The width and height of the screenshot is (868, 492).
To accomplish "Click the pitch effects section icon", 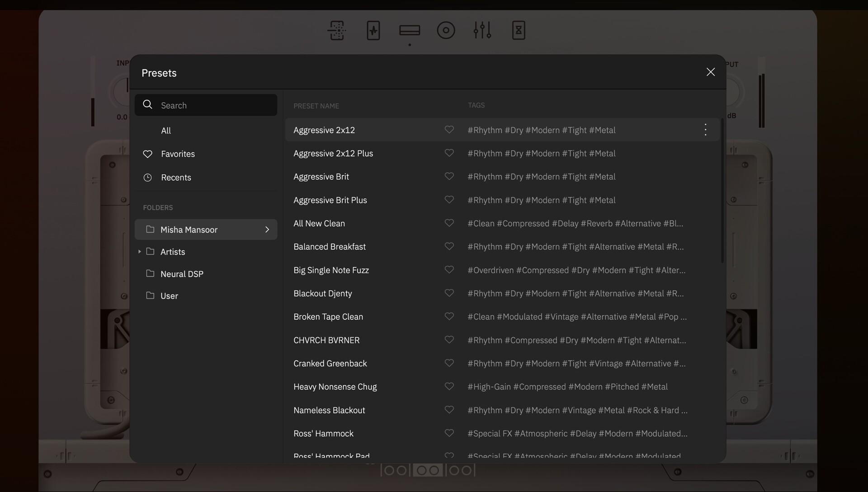I will (337, 30).
